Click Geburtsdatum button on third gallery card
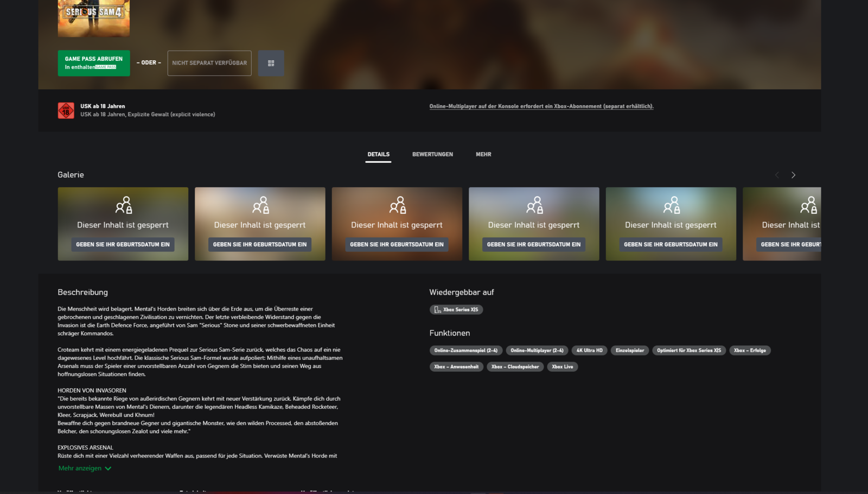 (x=397, y=244)
